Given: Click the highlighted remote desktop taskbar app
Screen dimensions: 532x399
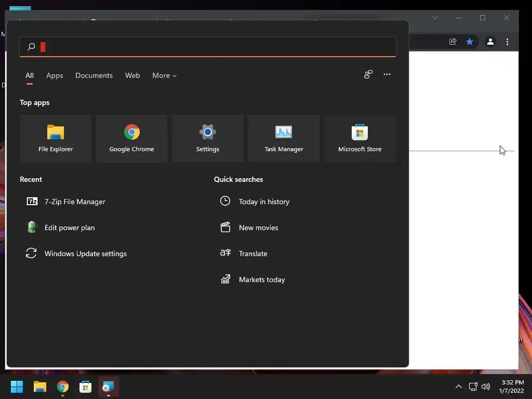Looking at the screenshot, I should 108,387.
